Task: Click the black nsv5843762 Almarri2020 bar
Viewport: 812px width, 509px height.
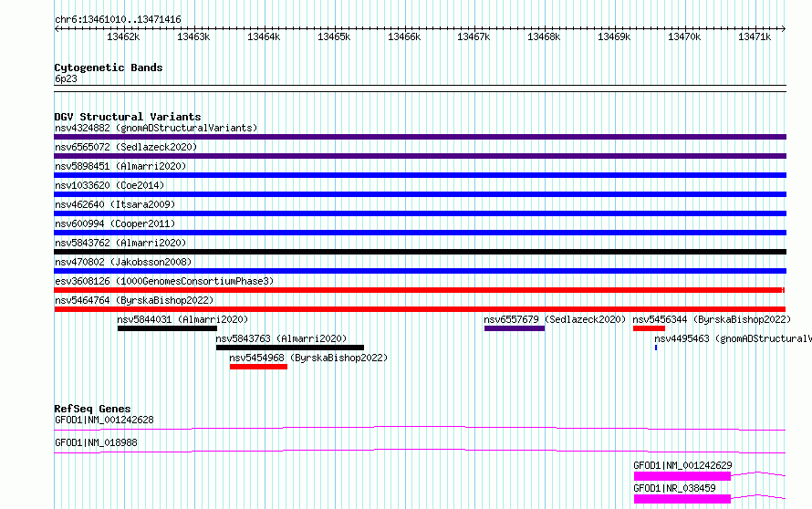Action: [420, 252]
